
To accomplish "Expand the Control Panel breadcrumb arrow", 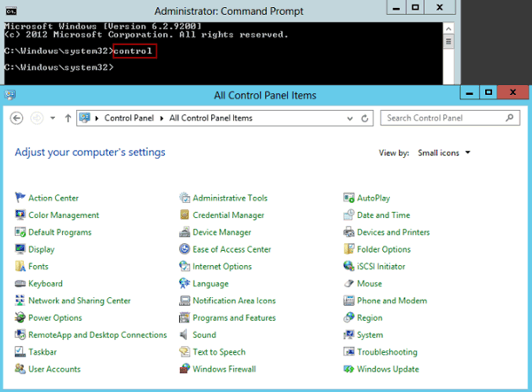I will pos(161,118).
